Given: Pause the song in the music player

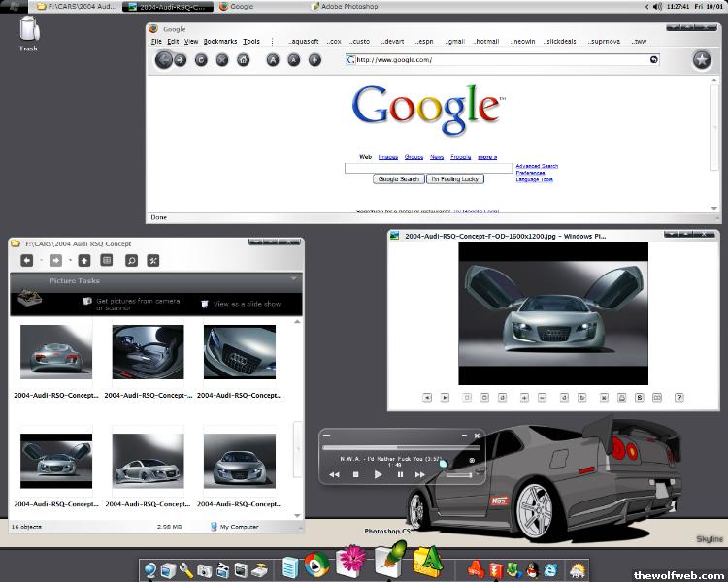Looking at the screenshot, I should click(x=400, y=474).
